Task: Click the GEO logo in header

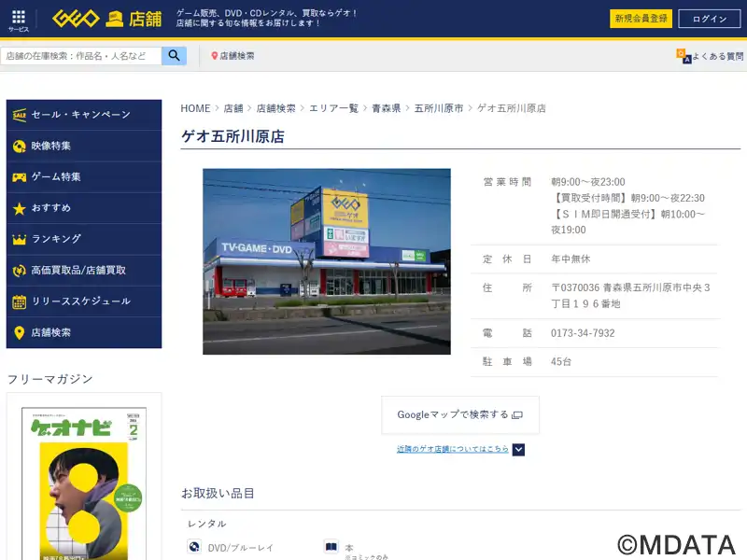Action: [x=75, y=19]
